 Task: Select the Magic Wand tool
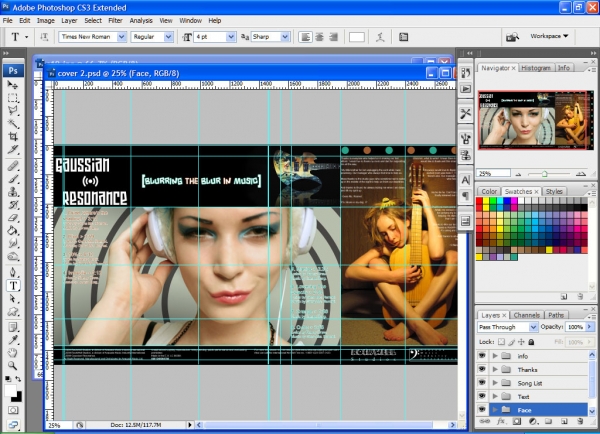coord(13,124)
